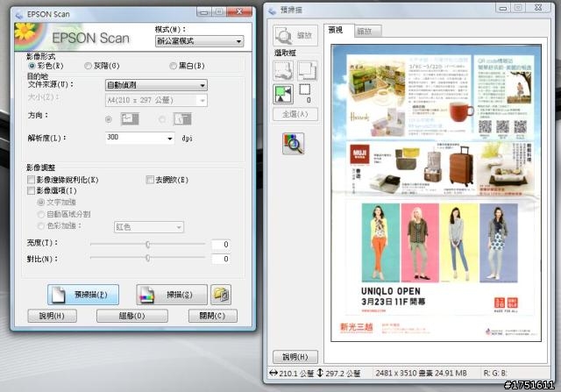Click the dashed square delete marquee icon

coord(305,89)
